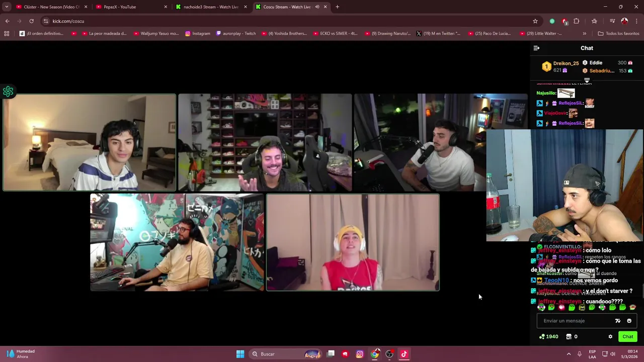Open channel points showing 1940

coord(548,337)
